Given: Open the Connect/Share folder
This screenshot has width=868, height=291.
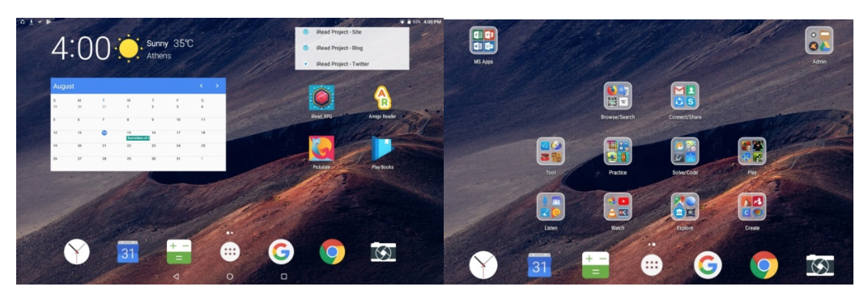Looking at the screenshot, I should 685,95.
